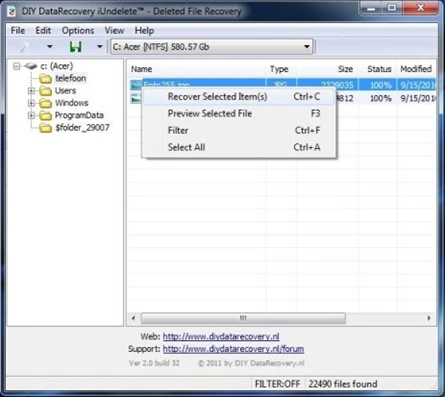
Task: Sort by the Modified column header
Action: coord(416,69)
